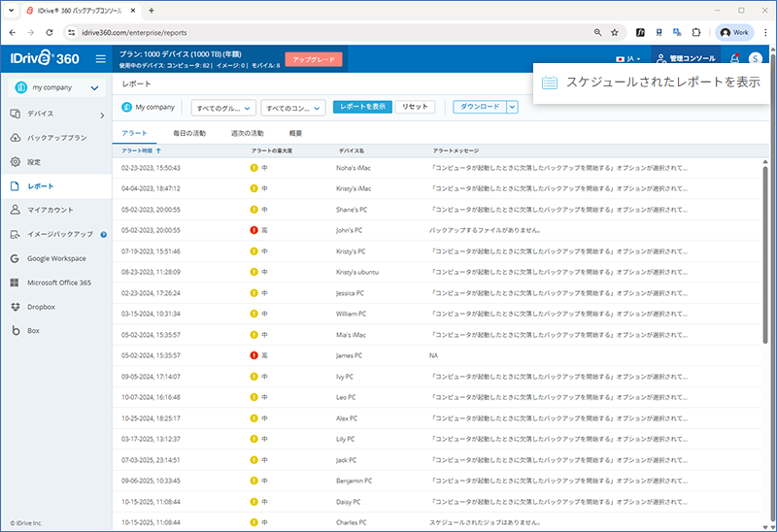Click the Box icon in the sidebar
Screen dimensions: 777x532
point(16,331)
